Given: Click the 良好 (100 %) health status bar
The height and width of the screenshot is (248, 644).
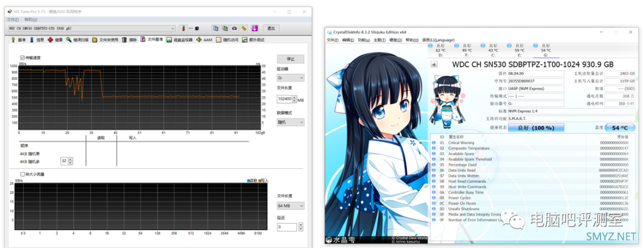Looking at the screenshot, I should pos(535,128).
